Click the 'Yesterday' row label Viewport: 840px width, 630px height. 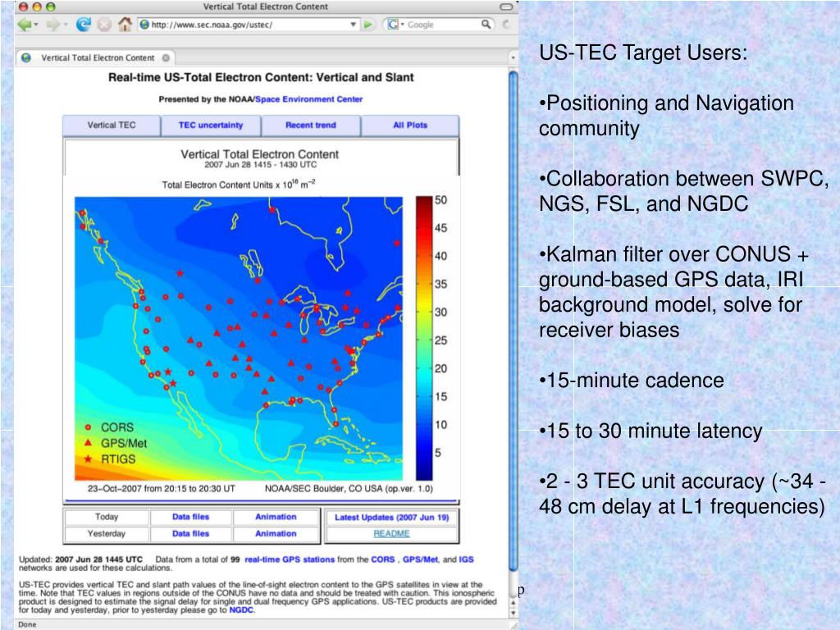pyautogui.click(x=107, y=533)
